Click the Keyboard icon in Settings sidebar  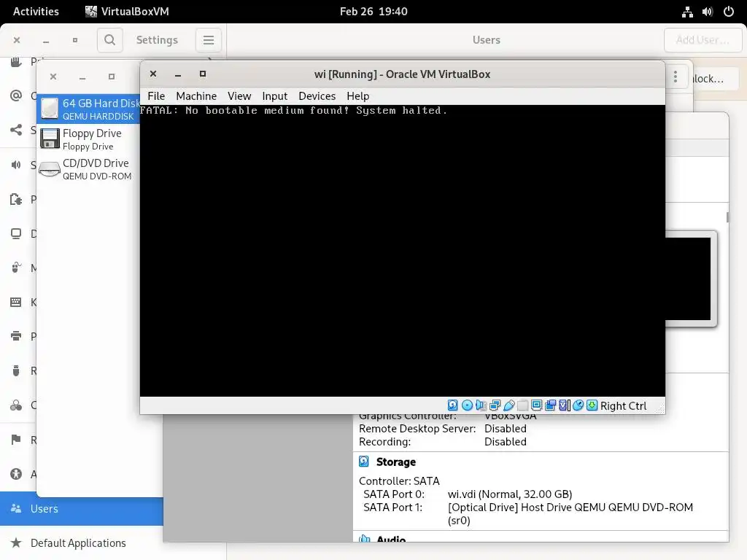click(x=16, y=302)
